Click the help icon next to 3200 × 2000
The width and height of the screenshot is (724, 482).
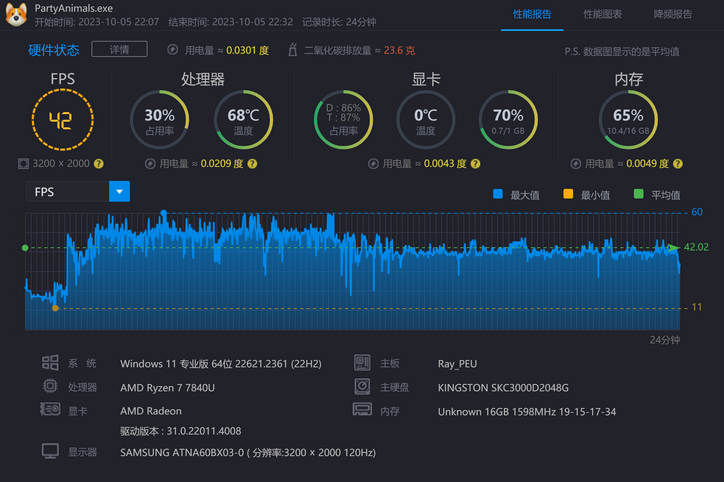pyautogui.click(x=98, y=163)
